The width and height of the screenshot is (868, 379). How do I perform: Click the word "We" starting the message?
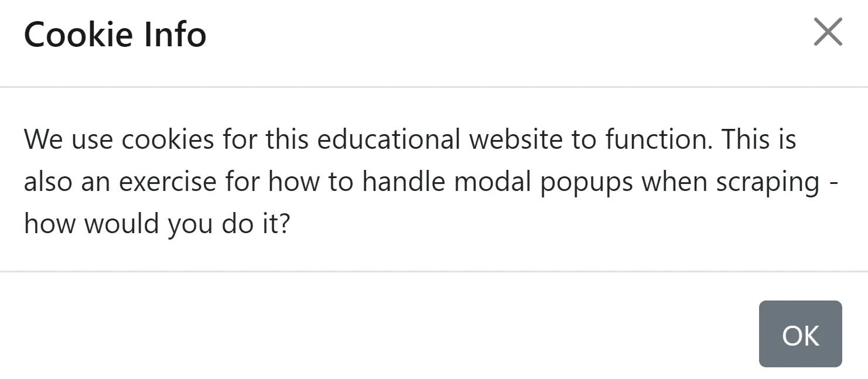(x=43, y=140)
